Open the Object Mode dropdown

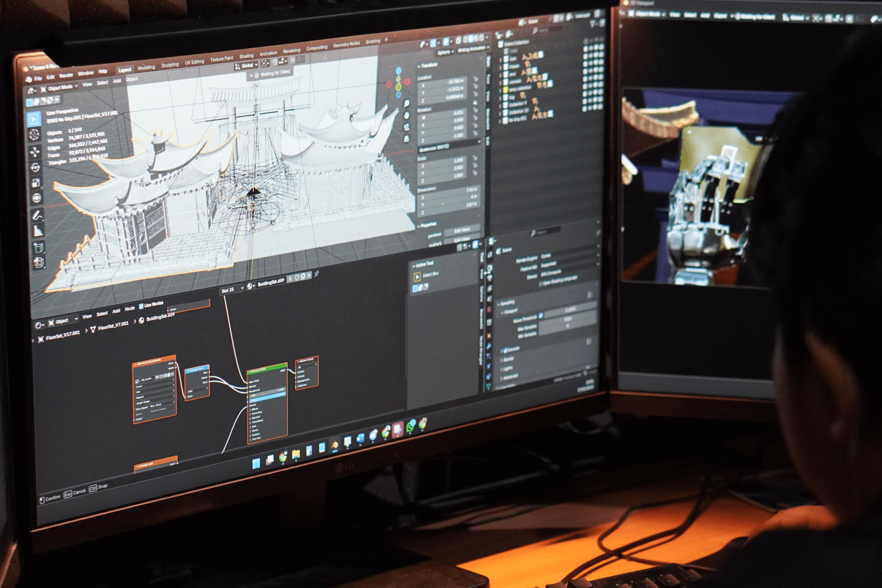(59, 88)
